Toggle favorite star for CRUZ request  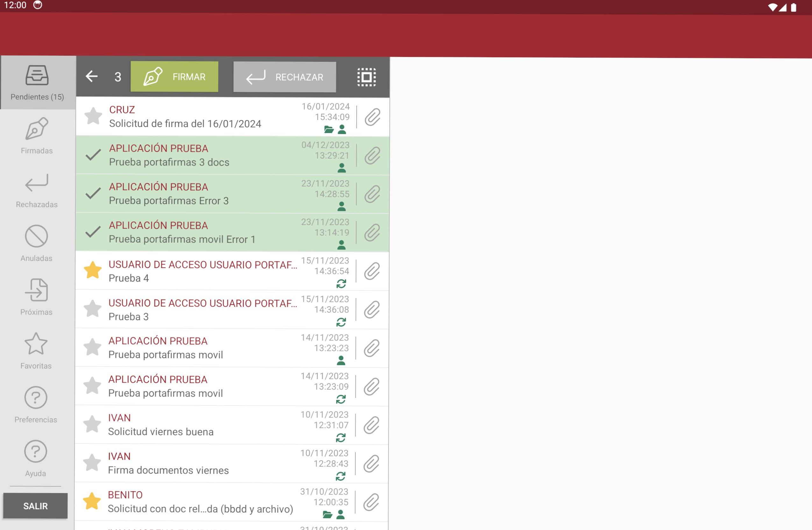pos(93,116)
